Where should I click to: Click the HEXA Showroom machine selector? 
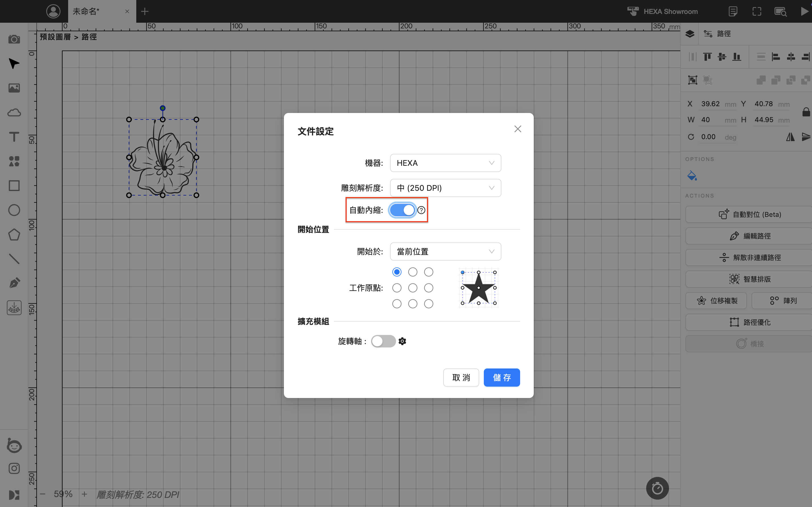(662, 11)
